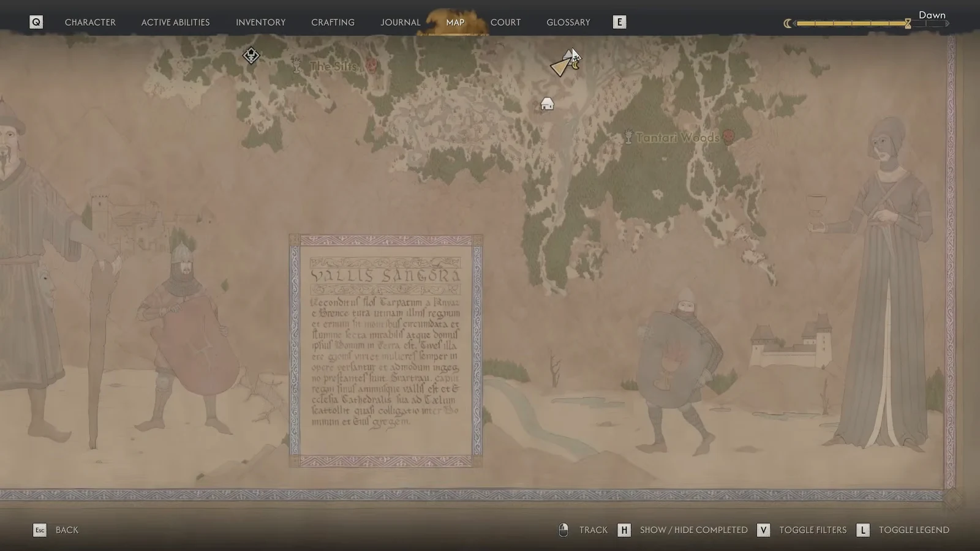Select the white house marker on the map
980x551 pixels.
[x=547, y=104]
